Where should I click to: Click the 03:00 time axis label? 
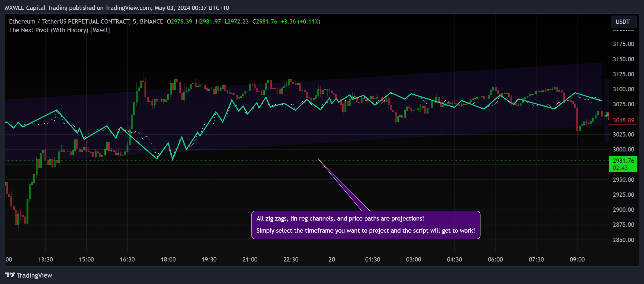[x=414, y=259]
